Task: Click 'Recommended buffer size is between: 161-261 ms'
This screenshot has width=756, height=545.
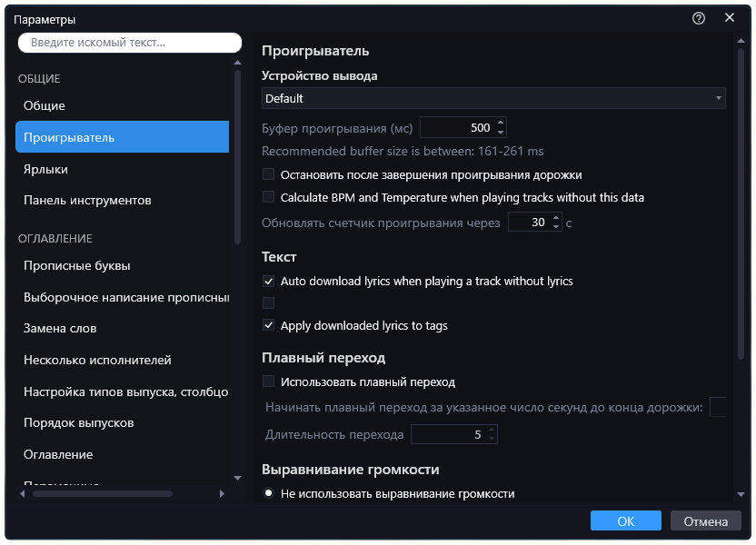Action: click(403, 152)
